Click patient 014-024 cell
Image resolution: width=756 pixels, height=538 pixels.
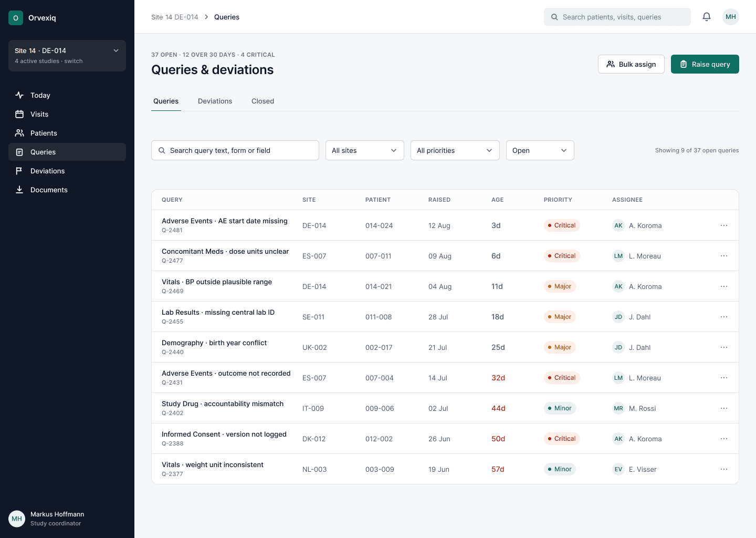(x=379, y=225)
